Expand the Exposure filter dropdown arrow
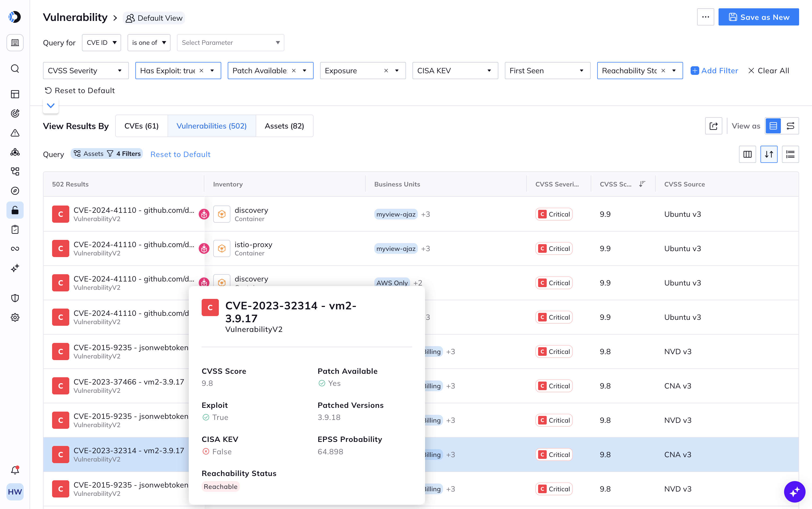This screenshot has height=509, width=812. [x=397, y=71]
